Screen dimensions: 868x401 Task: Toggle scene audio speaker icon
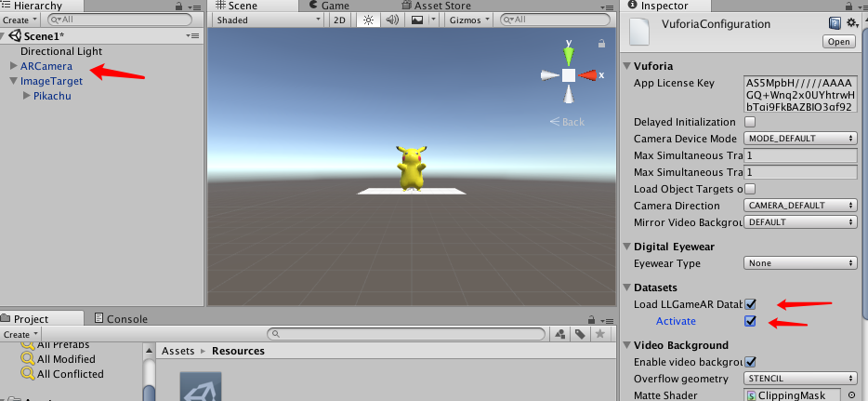pos(392,20)
